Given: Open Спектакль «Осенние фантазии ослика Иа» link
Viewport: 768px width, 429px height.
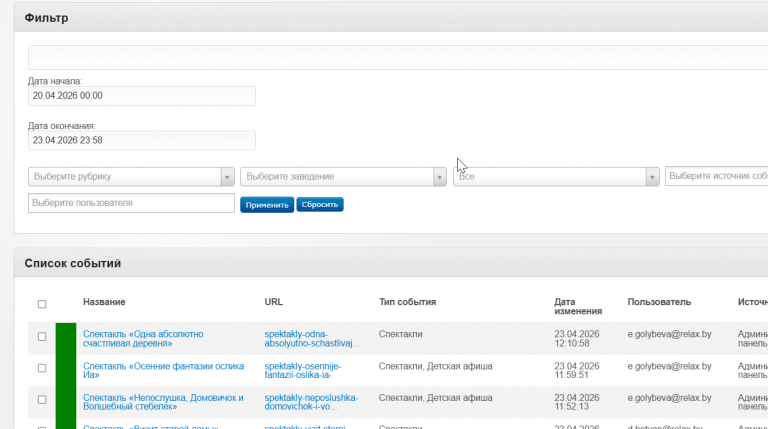Looking at the screenshot, I should point(164,370).
